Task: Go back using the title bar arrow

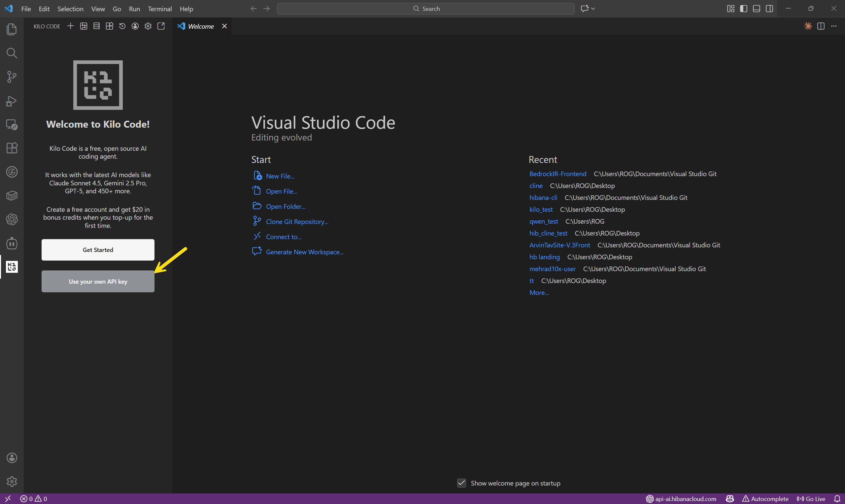Action: point(253,9)
